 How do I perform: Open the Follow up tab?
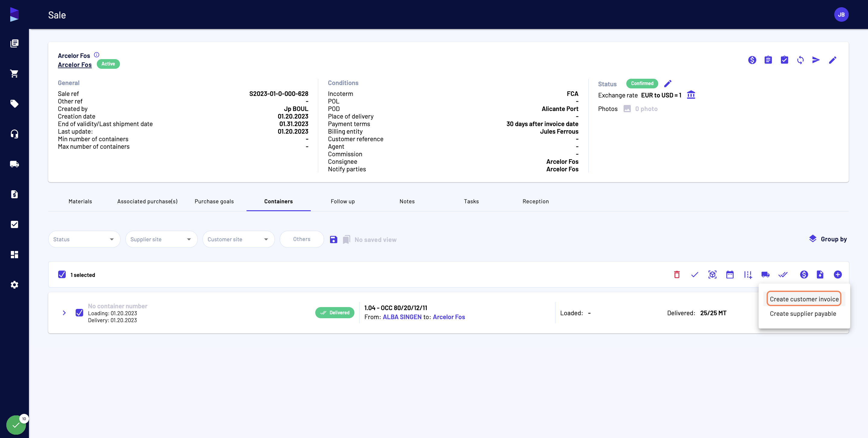point(343,201)
